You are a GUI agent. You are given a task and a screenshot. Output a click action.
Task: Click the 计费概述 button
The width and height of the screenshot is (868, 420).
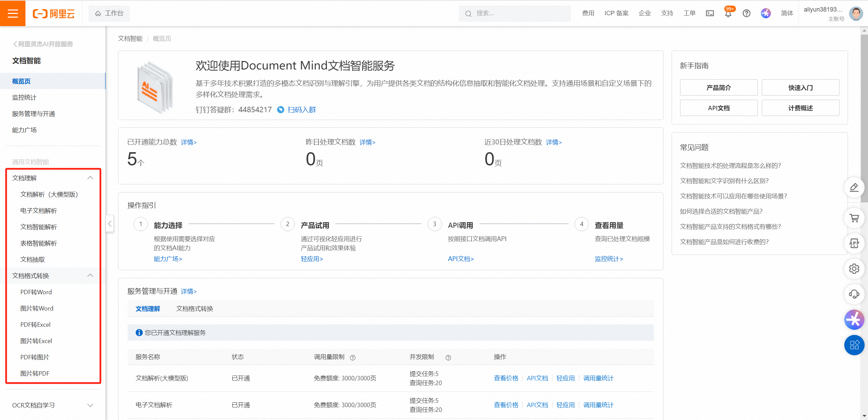click(x=800, y=108)
